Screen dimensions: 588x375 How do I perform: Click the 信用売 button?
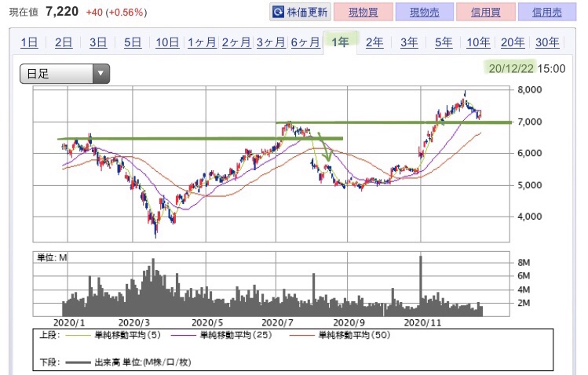point(546,12)
